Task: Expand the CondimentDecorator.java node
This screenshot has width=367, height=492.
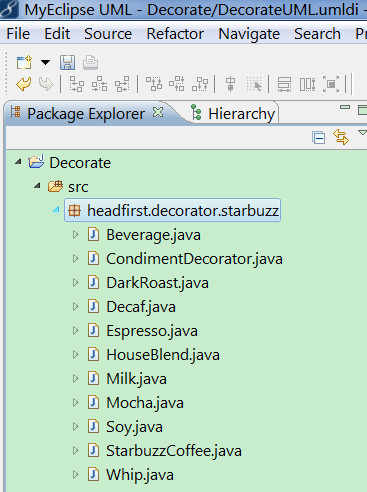Action: pos(75,258)
